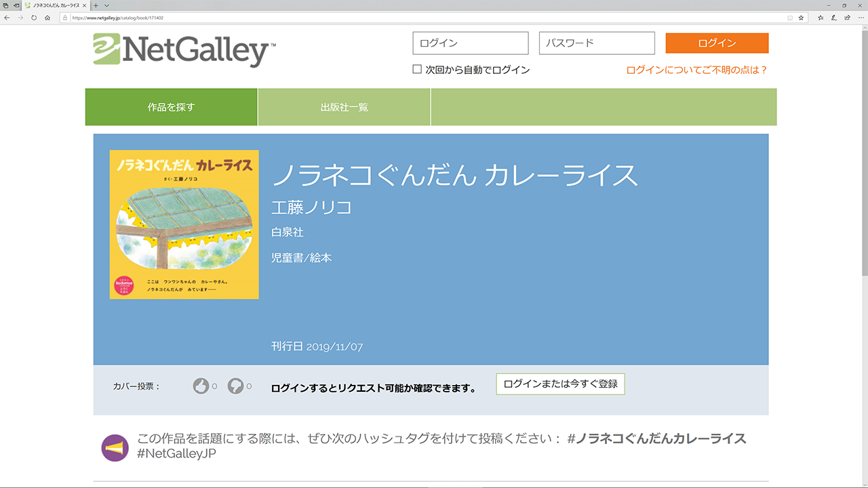Click the publisher name 白泉社
The height and width of the screenshot is (488, 868).
point(288,232)
